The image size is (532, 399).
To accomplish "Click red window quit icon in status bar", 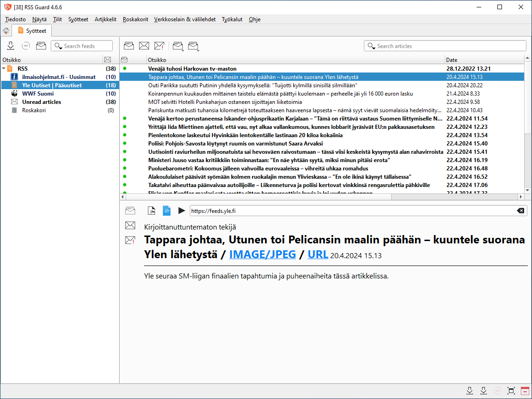I will [x=525, y=391].
